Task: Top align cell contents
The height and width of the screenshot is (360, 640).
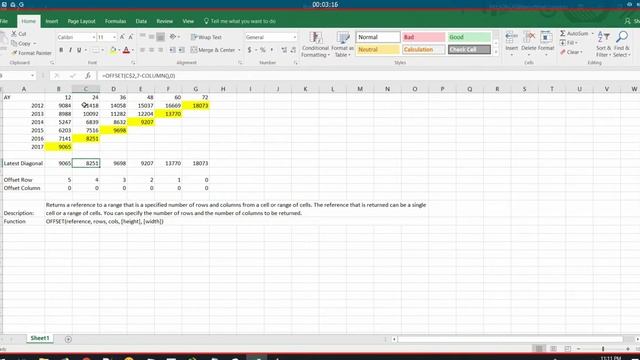Action: click(142, 37)
